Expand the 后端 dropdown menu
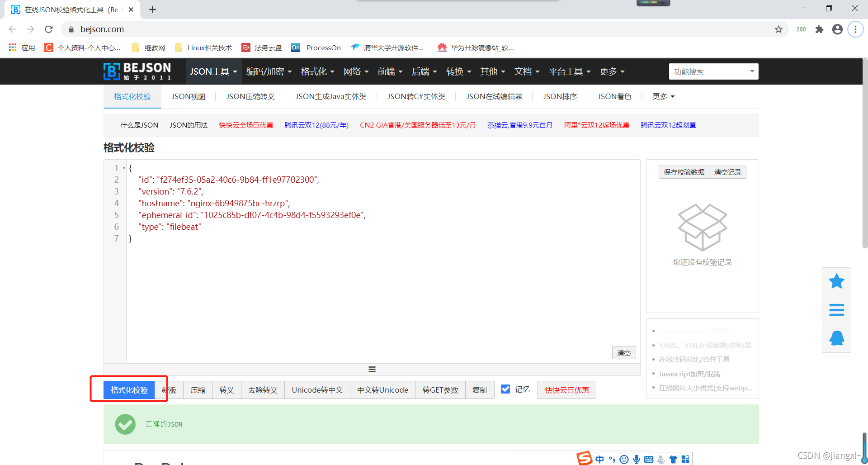 click(424, 71)
